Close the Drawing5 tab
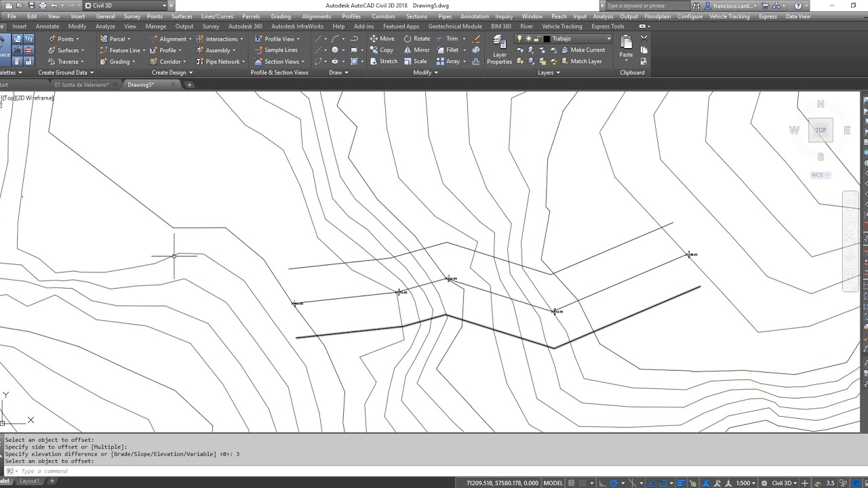 point(173,85)
